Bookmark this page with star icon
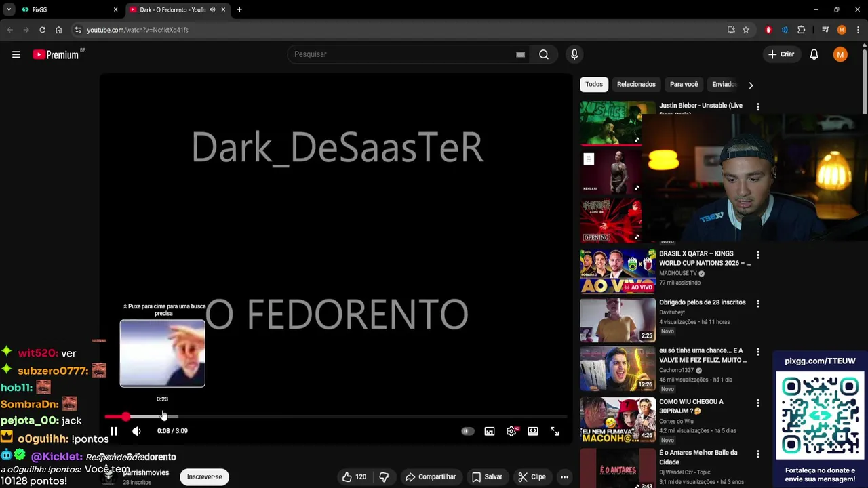 (x=746, y=30)
